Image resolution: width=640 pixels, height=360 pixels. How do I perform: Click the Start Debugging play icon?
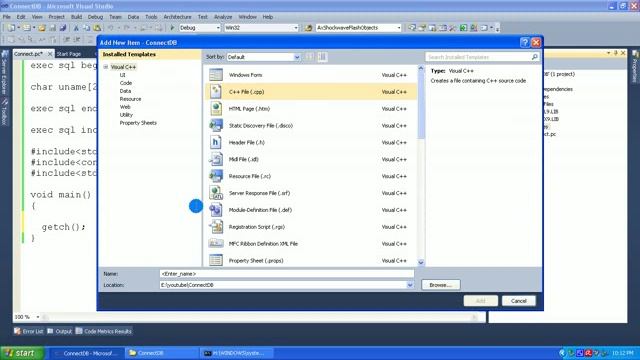(x=172, y=28)
